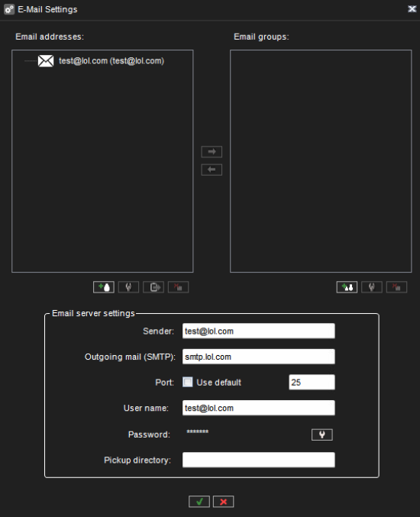This screenshot has width=420, height=517.
Task: Toggle the Use default port checkbox
Action: click(188, 382)
